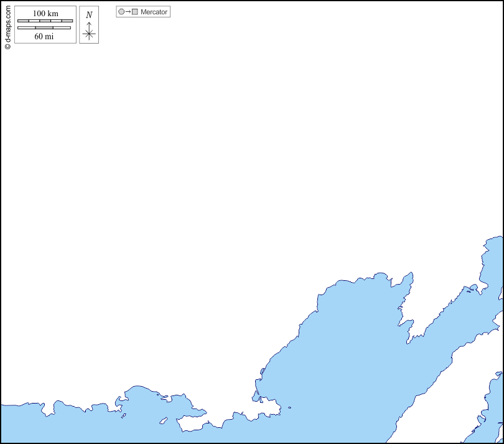The height and width of the screenshot is (444, 504).
Task: Click the Mercator projection label
Action: pyautogui.click(x=154, y=12)
